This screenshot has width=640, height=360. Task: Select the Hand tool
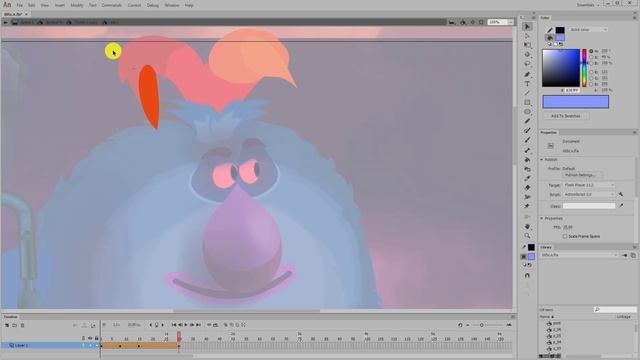click(527, 227)
